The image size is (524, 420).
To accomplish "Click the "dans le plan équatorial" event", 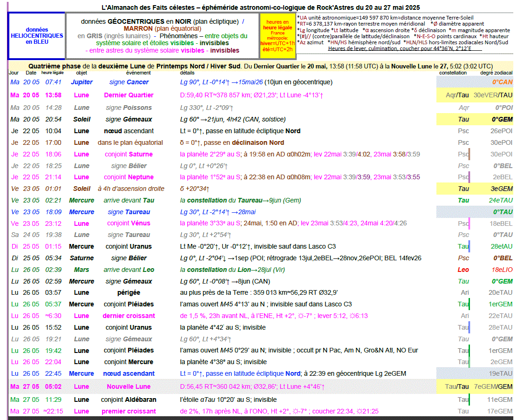I will pos(130,142).
